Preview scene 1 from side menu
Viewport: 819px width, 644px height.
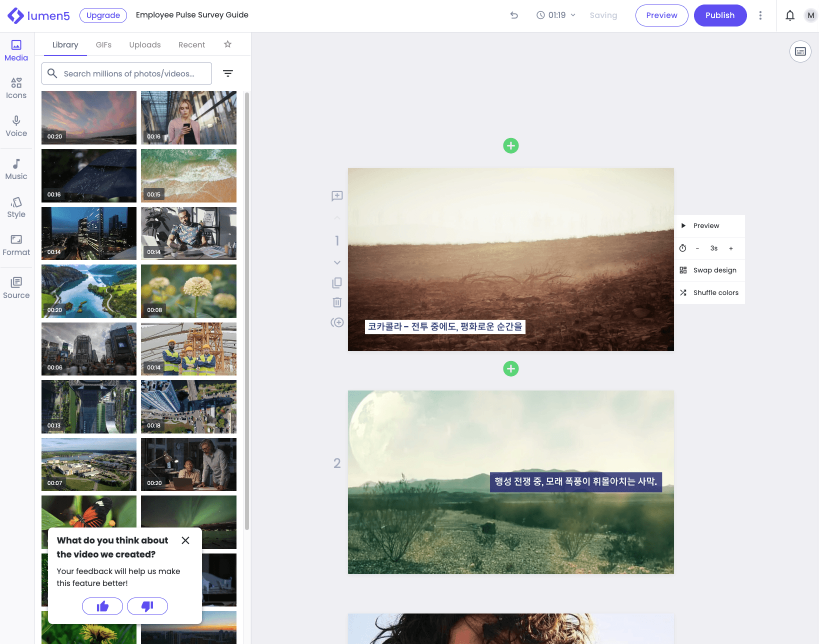coord(709,226)
